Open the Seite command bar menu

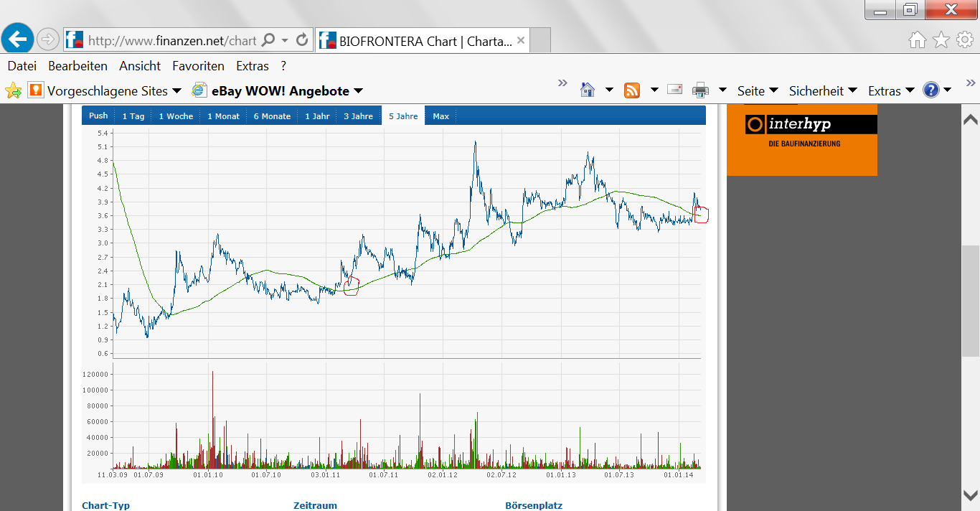(758, 90)
